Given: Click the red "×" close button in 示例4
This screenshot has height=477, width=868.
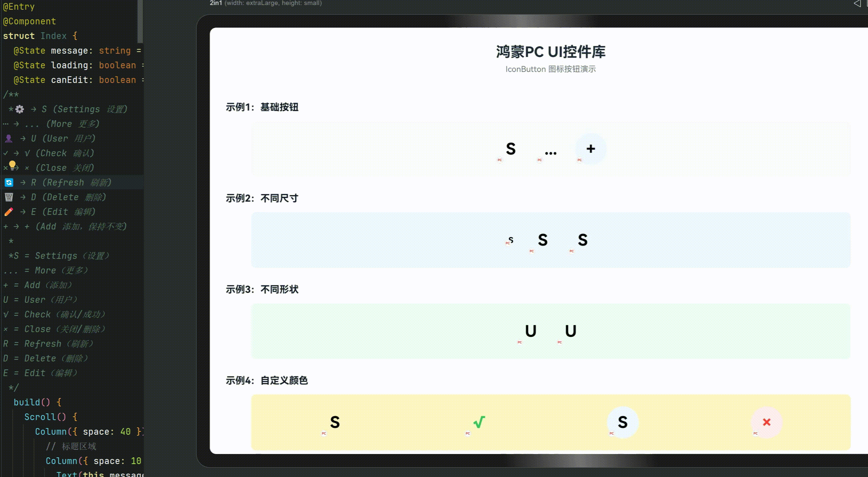Looking at the screenshot, I should point(766,422).
